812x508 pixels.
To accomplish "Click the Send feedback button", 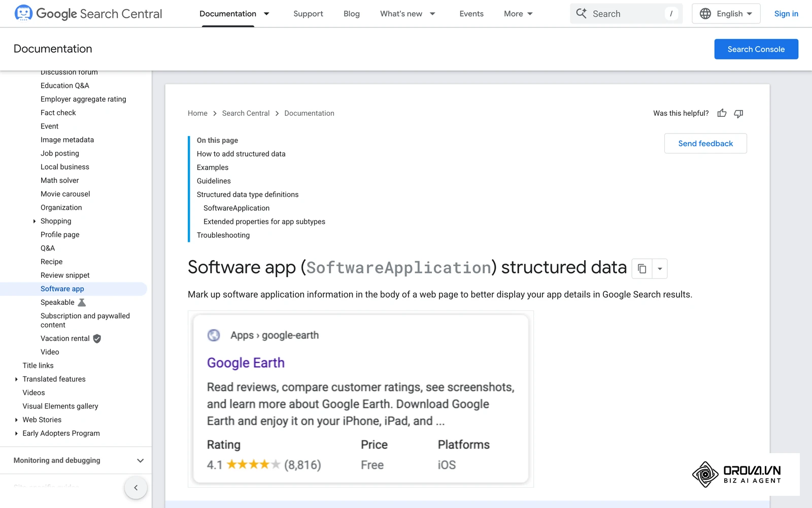I will pyautogui.click(x=705, y=143).
